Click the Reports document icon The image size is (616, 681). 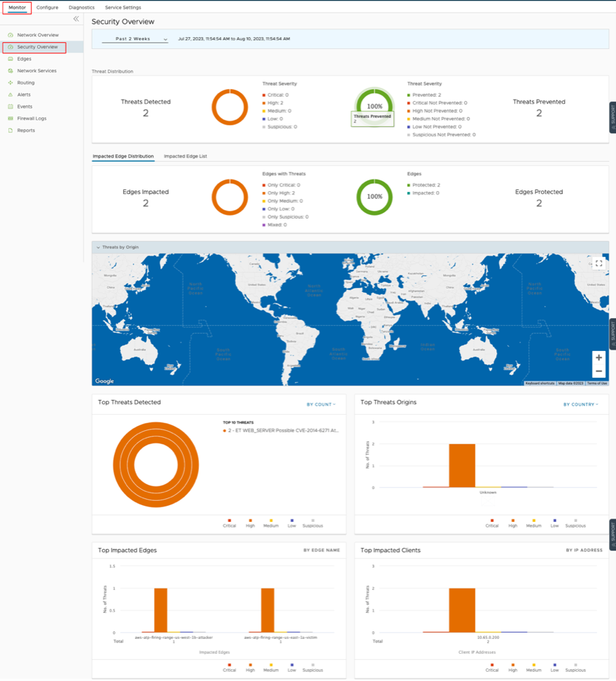11,130
